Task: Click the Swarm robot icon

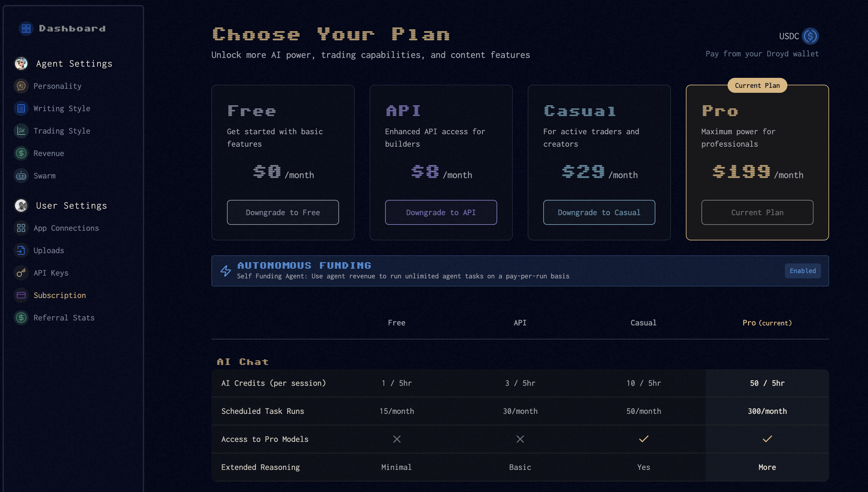Action: pos(21,176)
